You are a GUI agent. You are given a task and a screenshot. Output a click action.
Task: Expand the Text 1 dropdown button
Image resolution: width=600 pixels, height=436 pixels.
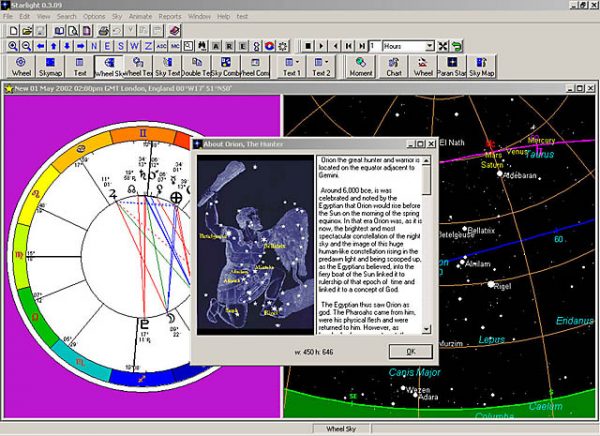pyautogui.click(x=291, y=66)
